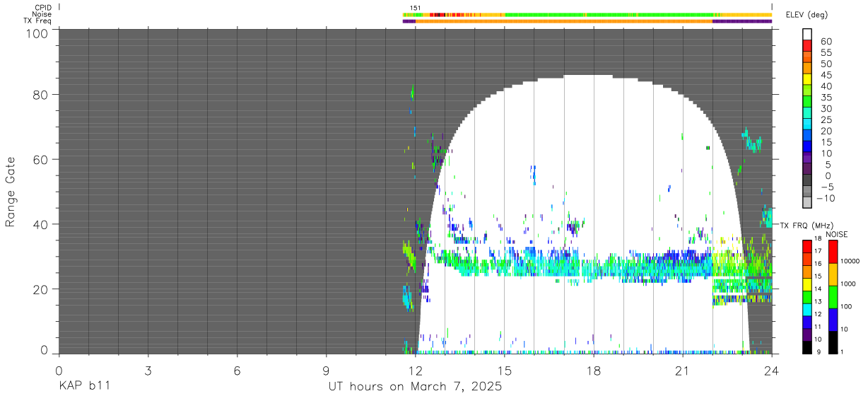
Task: Click the 'KAP b11' radar beam label
Action: (x=84, y=387)
